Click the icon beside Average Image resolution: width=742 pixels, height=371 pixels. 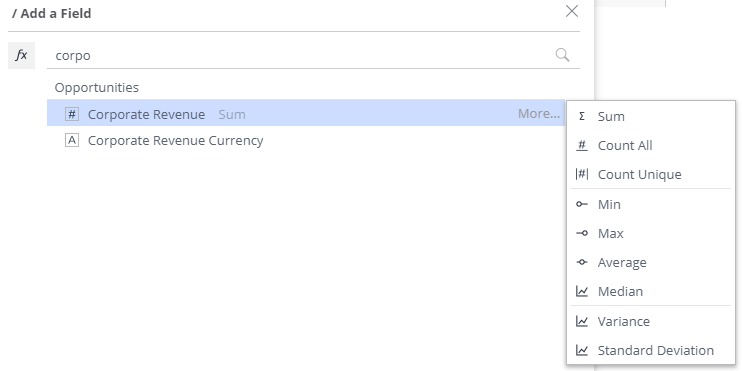coord(582,262)
